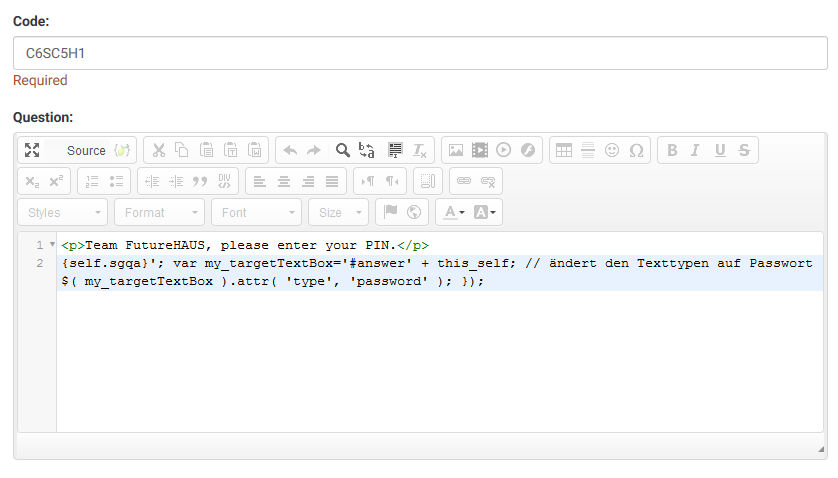The image size is (838, 478).
Task: Open the text color picker
Action: click(x=453, y=212)
